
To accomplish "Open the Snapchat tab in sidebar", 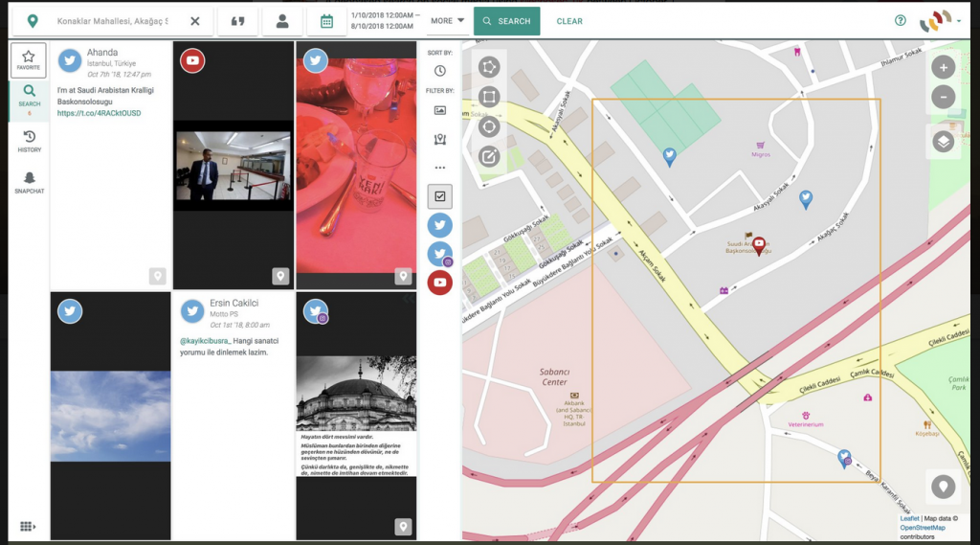I will coord(30,183).
